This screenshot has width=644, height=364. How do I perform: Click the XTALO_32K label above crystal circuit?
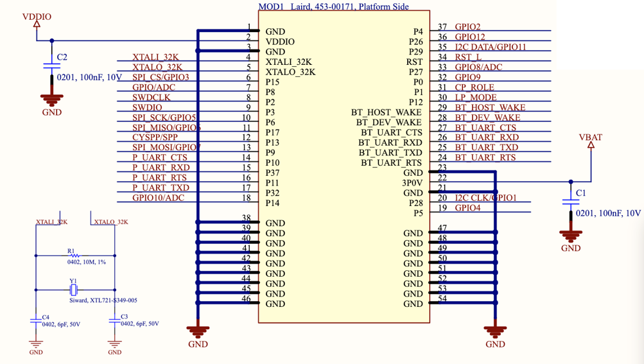point(111,222)
